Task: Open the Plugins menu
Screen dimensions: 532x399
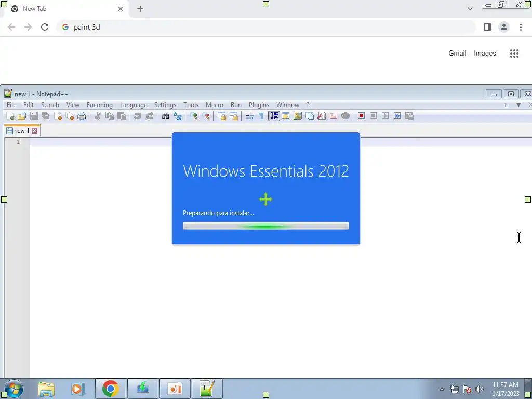Action: pos(259,105)
